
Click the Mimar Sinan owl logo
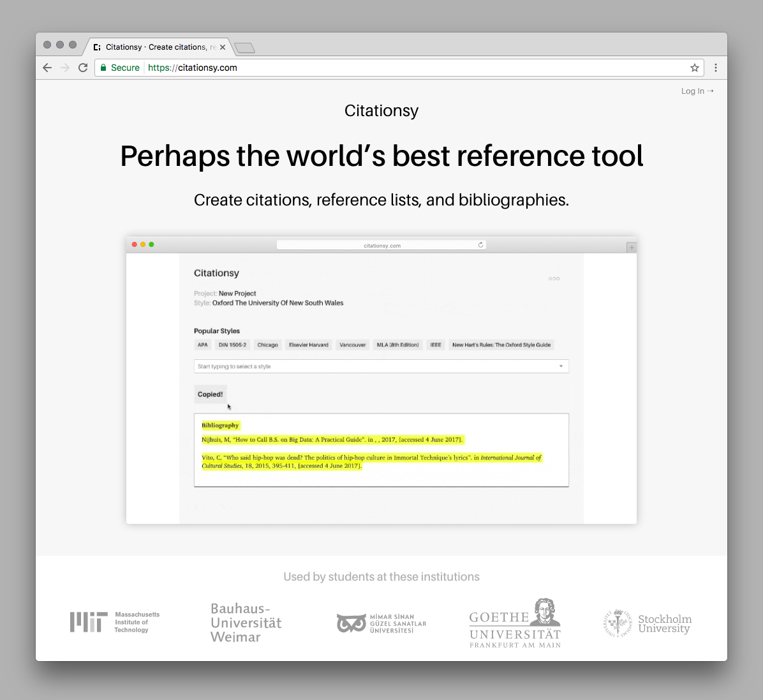tap(351, 622)
